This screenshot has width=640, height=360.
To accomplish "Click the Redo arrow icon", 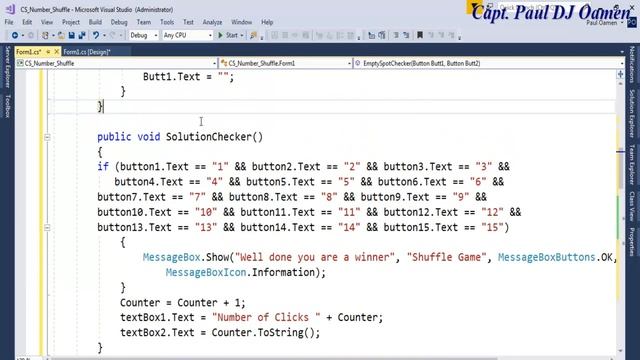I will pyautogui.click(x=113, y=36).
